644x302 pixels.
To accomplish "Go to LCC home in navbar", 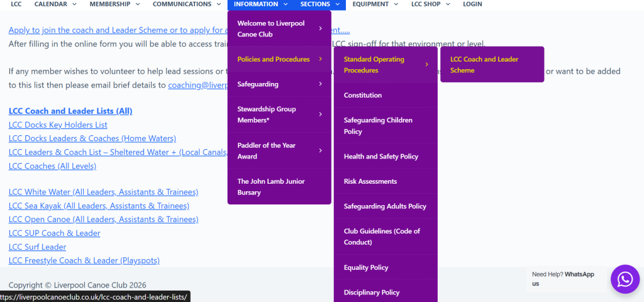I will pos(16,4).
